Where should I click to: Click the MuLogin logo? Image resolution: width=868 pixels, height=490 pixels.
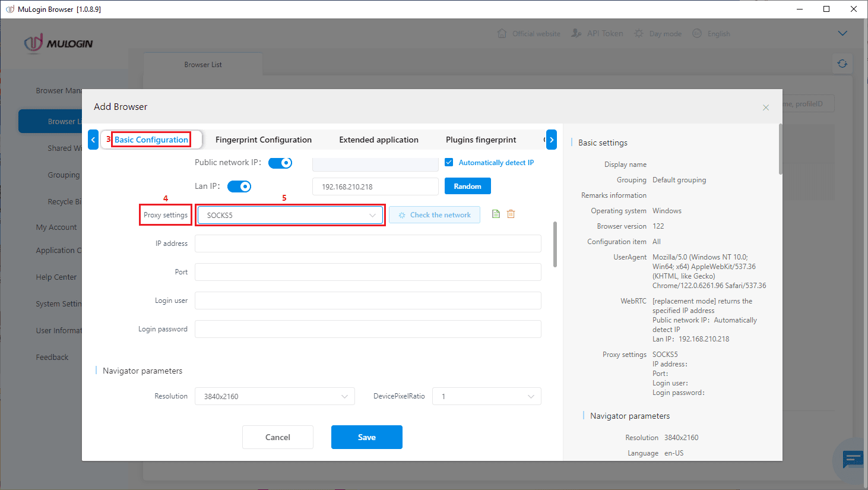[x=58, y=43]
